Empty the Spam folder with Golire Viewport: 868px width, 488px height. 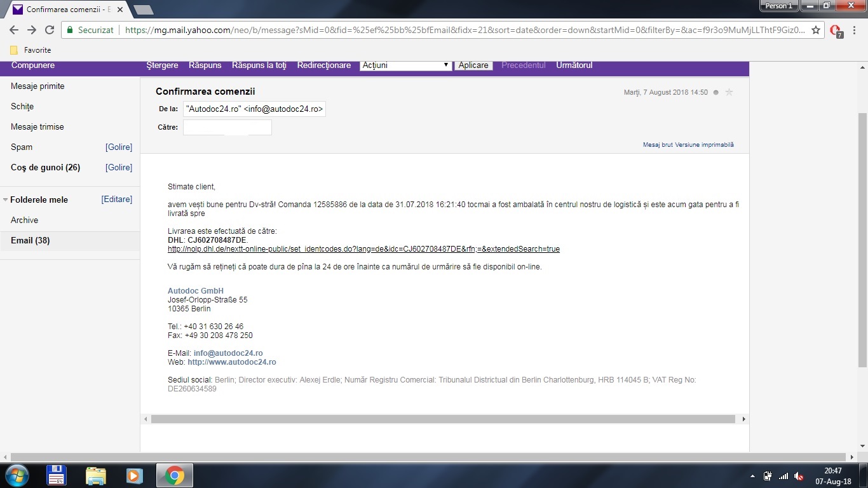point(119,147)
